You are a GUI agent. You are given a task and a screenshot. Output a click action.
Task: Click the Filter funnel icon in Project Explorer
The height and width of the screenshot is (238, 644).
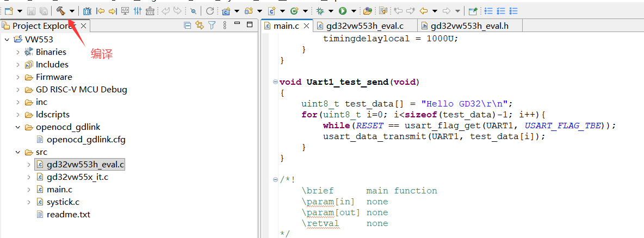click(x=212, y=25)
